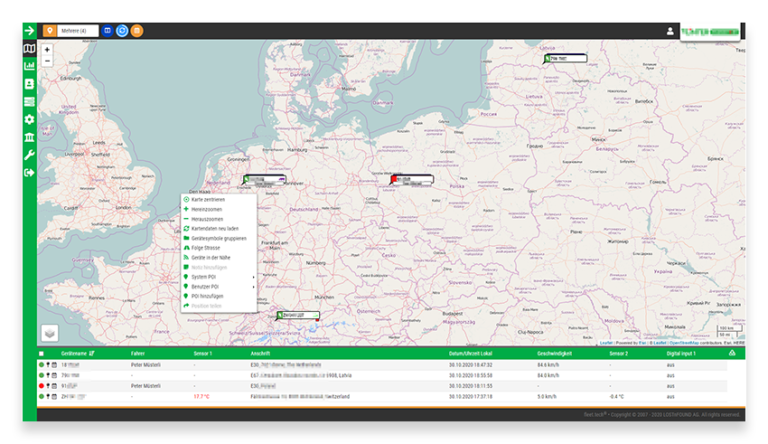This screenshot has width=768, height=444.
Task: Open the map view in sidebar
Action: [x=29, y=48]
